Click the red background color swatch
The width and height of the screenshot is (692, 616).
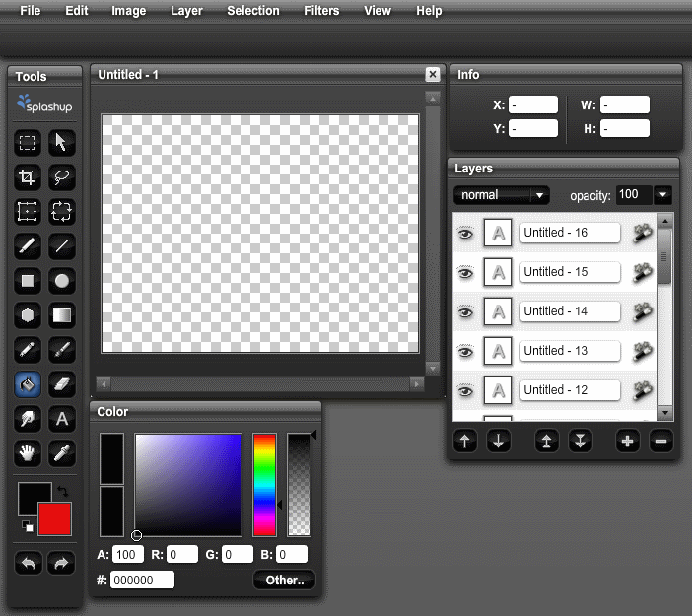55,518
